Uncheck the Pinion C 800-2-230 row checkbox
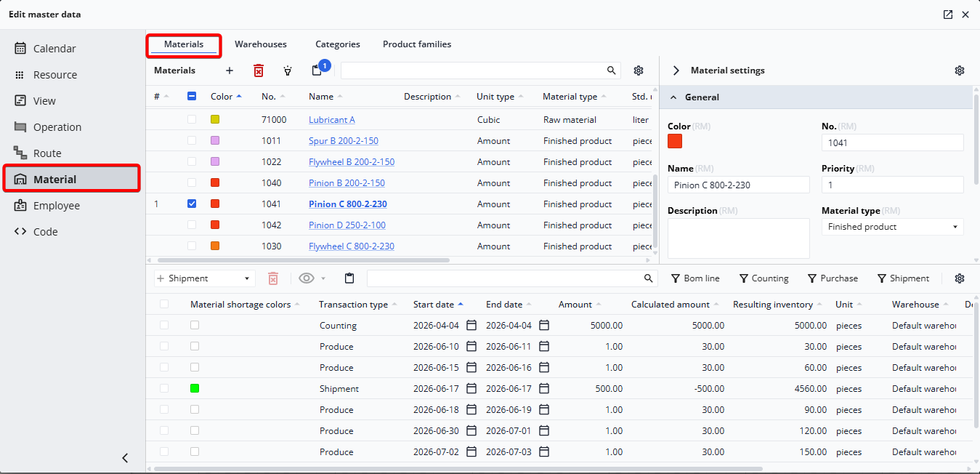 [192, 204]
